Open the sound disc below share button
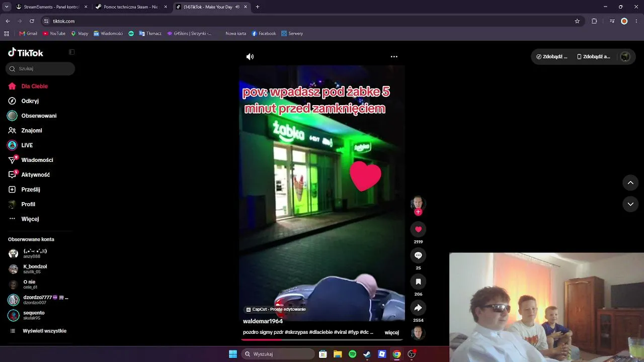This screenshot has width=644, height=362. coord(418,333)
